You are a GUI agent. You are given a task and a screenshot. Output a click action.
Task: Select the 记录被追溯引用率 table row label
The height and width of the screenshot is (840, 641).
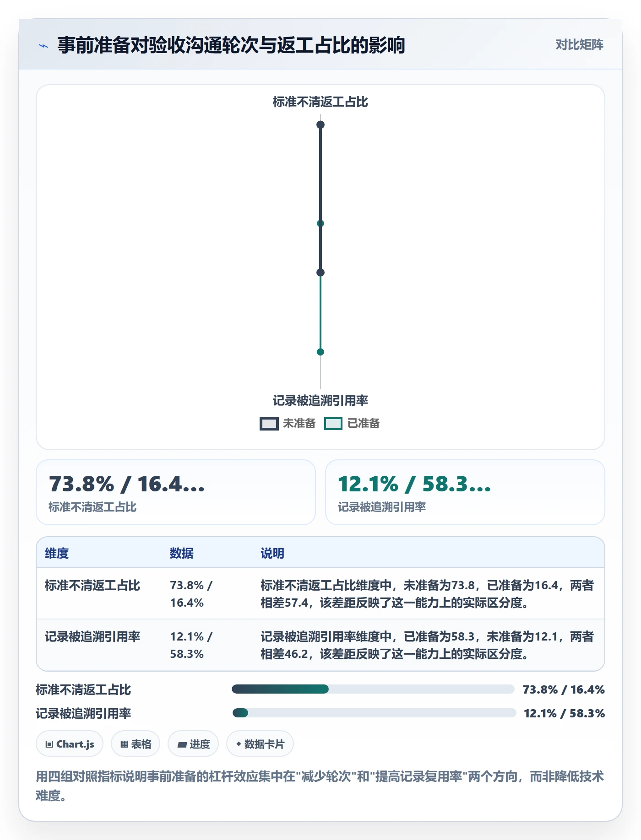click(92, 637)
